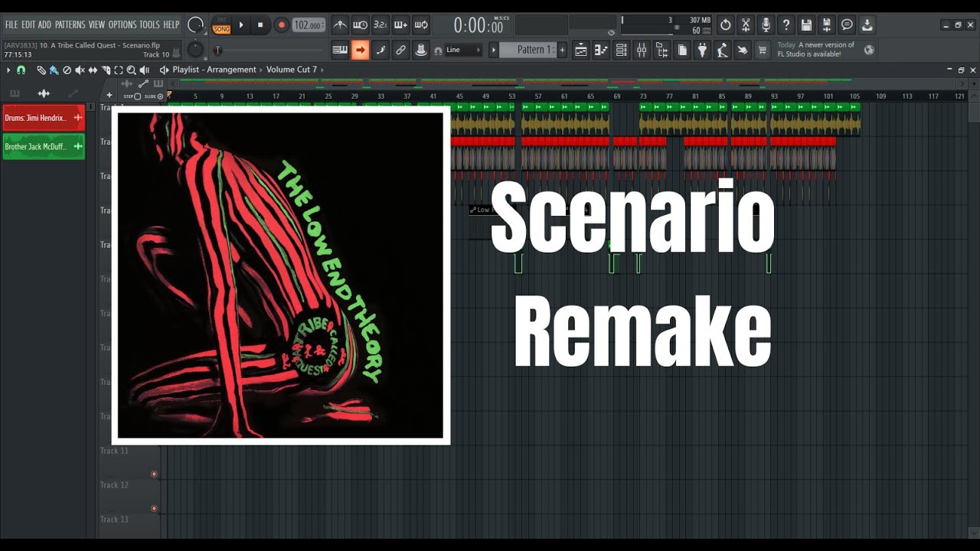Open the content library shopping cart
The image size is (980, 551).
click(762, 50)
